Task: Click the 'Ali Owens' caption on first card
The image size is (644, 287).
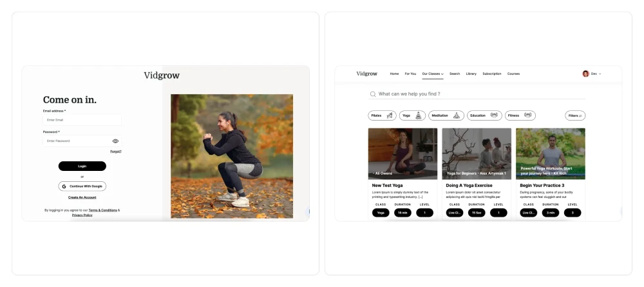Action: point(383,173)
